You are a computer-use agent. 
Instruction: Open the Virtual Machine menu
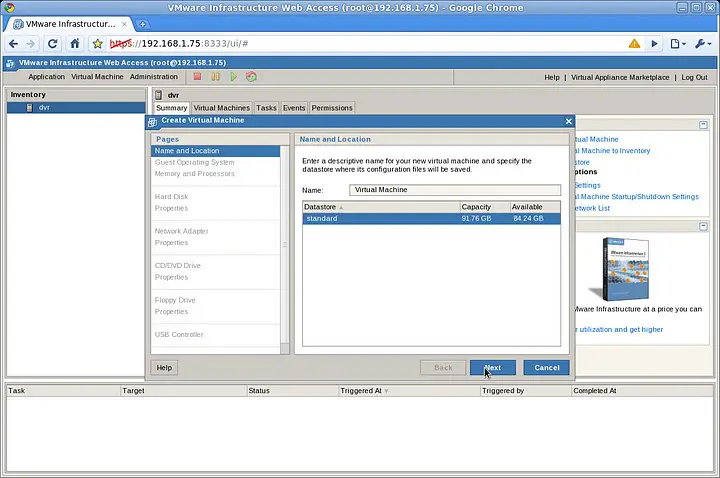point(97,77)
